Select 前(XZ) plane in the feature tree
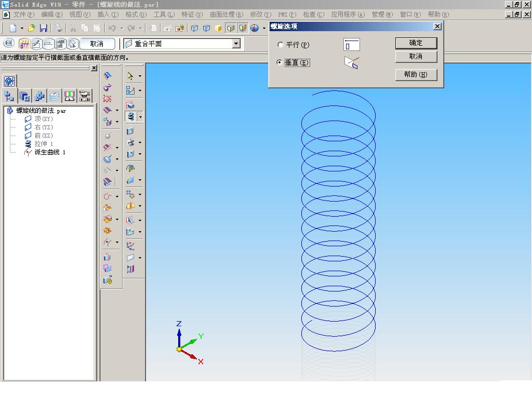Image resolution: width=532 pixels, height=399 pixels. (44, 136)
